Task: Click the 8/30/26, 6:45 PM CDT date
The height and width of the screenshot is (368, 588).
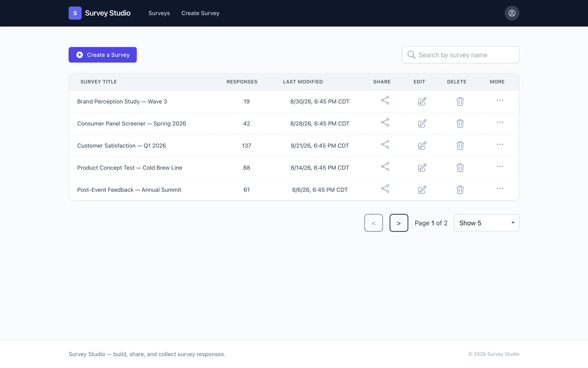Action: (x=320, y=102)
